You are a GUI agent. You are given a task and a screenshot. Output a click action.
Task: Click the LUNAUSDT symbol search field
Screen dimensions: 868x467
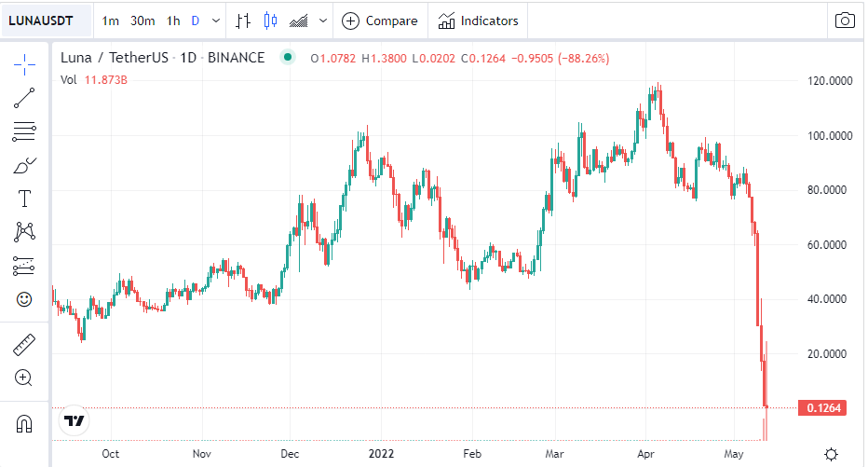47,21
